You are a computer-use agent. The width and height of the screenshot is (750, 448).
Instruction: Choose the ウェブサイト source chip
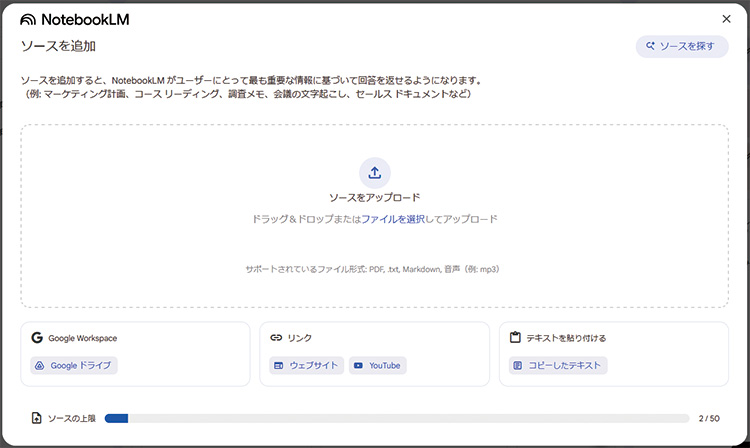coord(306,366)
